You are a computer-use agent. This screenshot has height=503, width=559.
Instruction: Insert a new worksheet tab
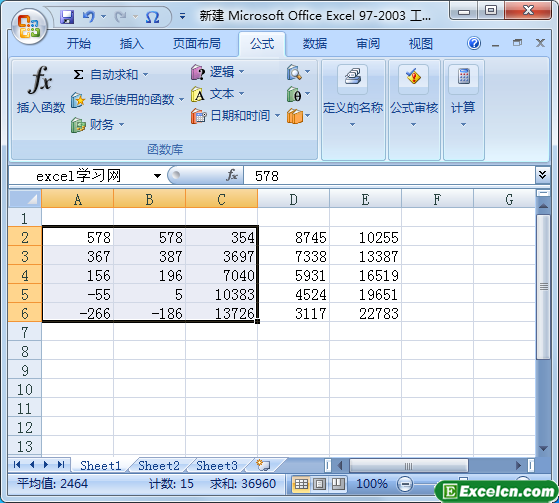tap(264, 465)
